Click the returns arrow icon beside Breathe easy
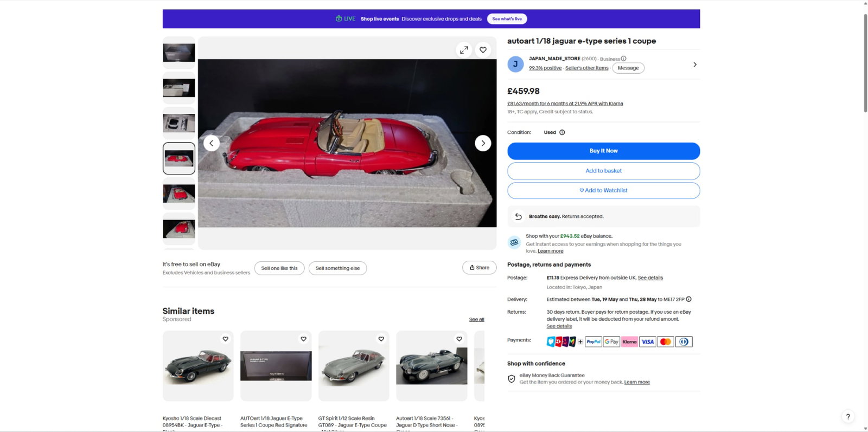This screenshot has width=868, height=432. point(518,216)
